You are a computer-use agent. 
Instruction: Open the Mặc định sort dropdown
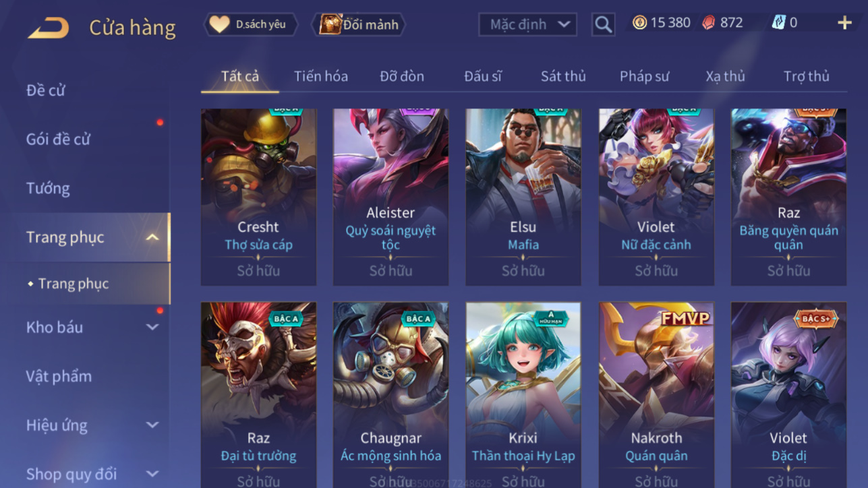[x=527, y=25]
